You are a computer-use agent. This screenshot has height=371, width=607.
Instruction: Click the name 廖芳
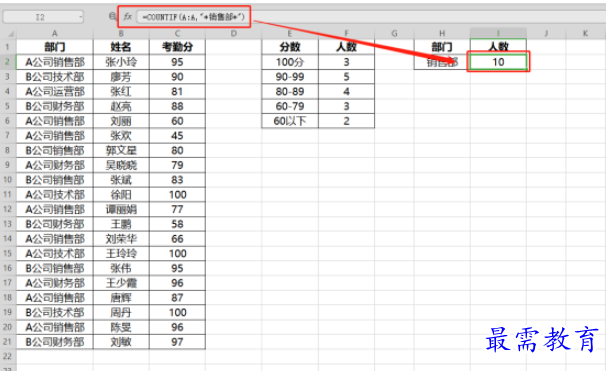pyautogui.click(x=121, y=77)
